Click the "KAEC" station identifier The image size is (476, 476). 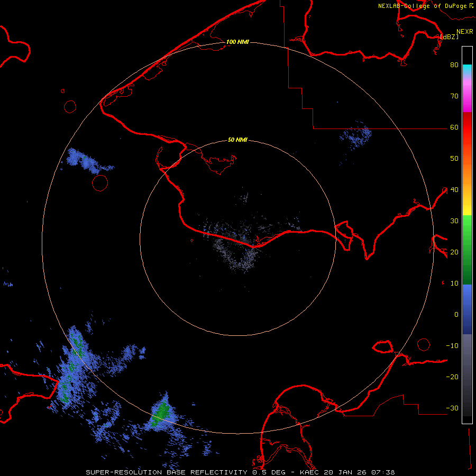pyautogui.click(x=310, y=472)
